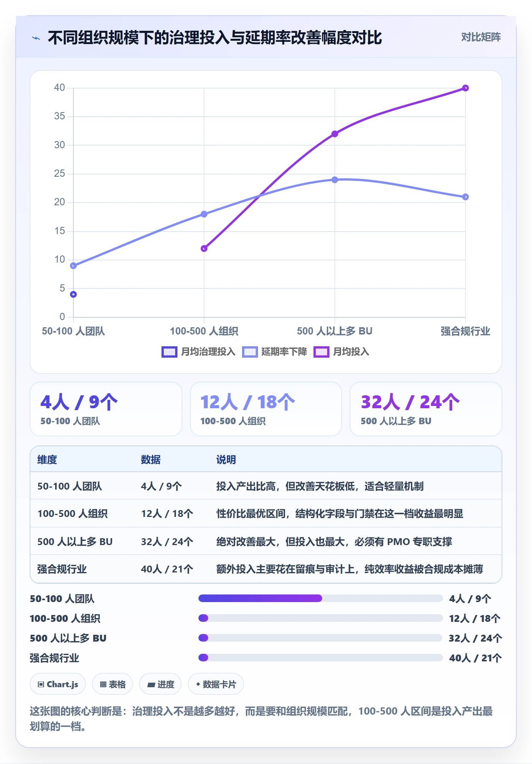This screenshot has width=532, height=764.
Task: Select the 数据卡片 tag chip
Action: (216, 684)
